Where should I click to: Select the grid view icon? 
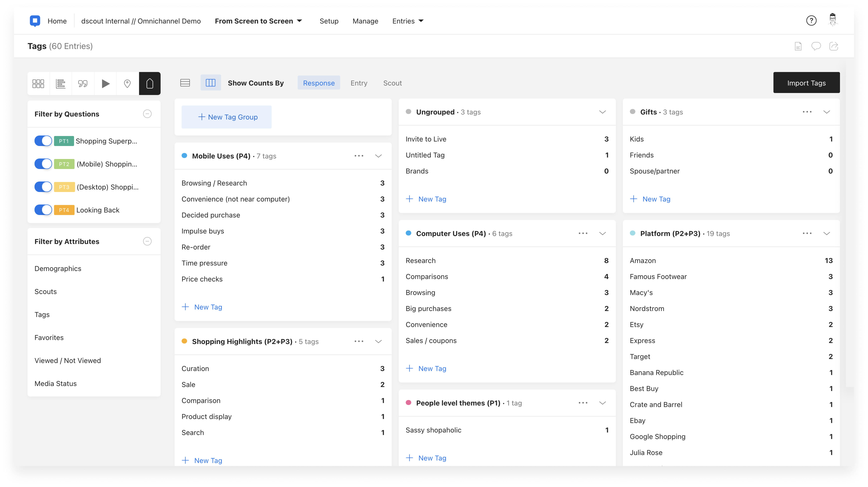(x=38, y=83)
